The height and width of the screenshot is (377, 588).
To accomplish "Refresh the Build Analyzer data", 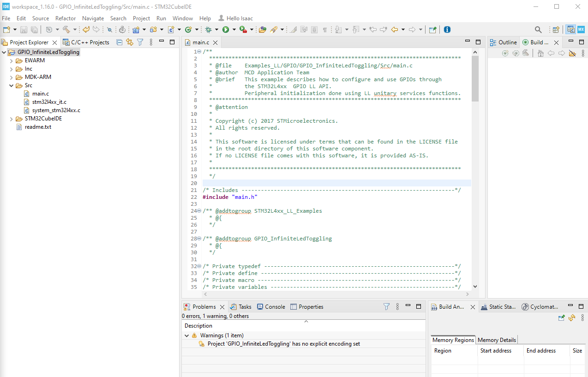I will click(572, 317).
